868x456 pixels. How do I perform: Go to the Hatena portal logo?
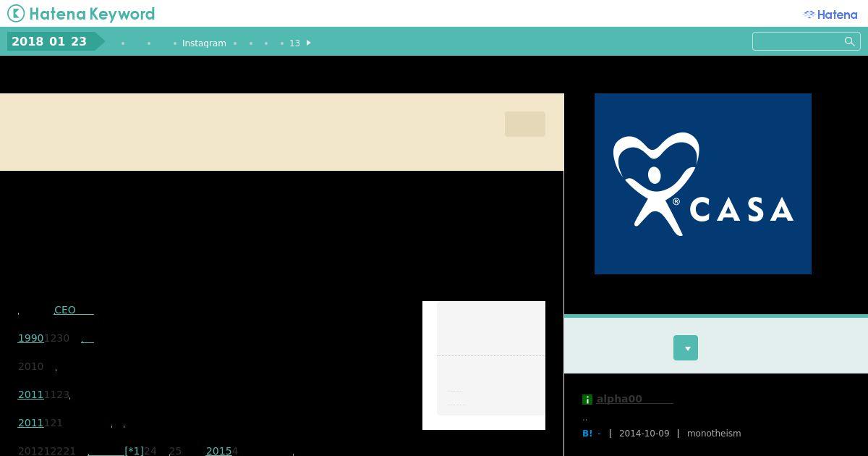click(830, 14)
